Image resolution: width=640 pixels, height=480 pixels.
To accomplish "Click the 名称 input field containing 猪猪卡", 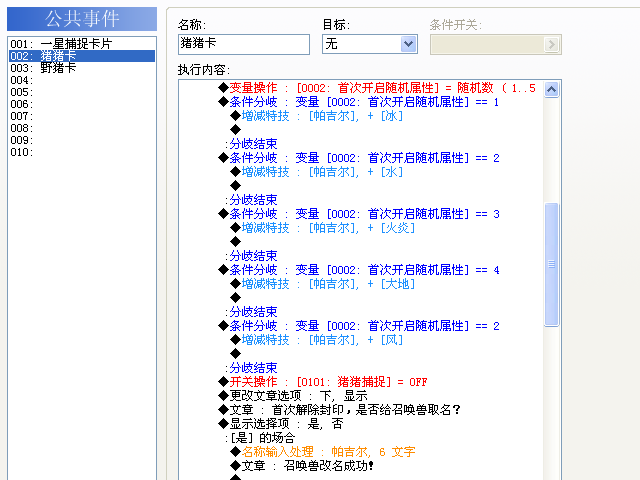I will pyautogui.click(x=244, y=44).
